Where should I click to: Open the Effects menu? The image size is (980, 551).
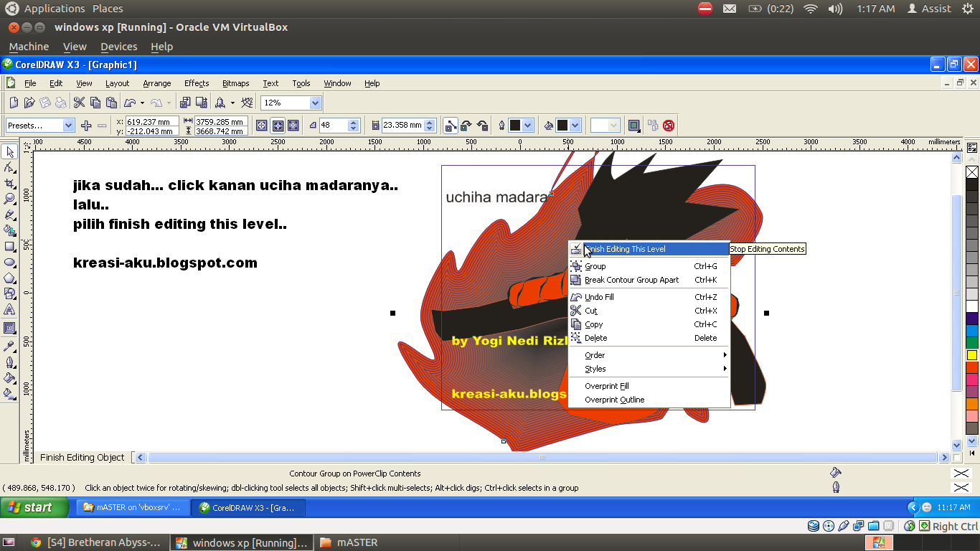click(x=197, y=83)
